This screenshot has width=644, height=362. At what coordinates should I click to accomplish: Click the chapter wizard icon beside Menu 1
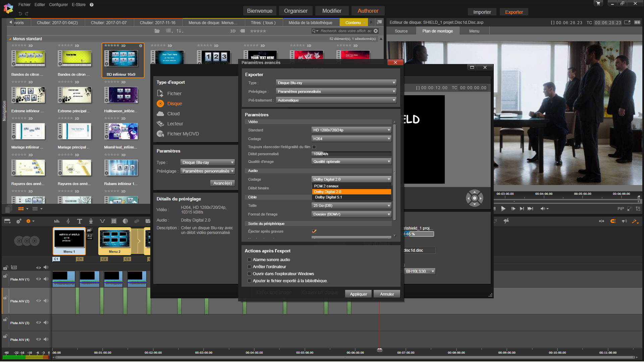click(x=90, y=230)
